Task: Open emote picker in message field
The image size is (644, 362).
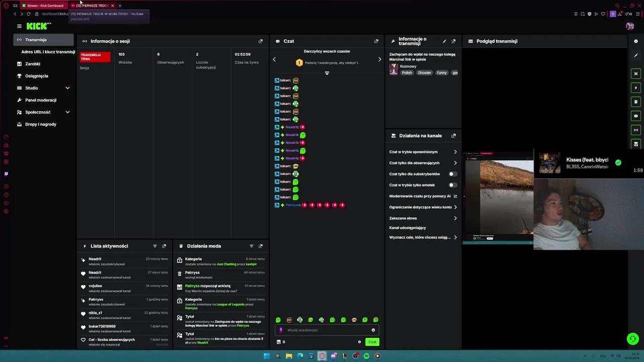Action: [x=373, y=330]
